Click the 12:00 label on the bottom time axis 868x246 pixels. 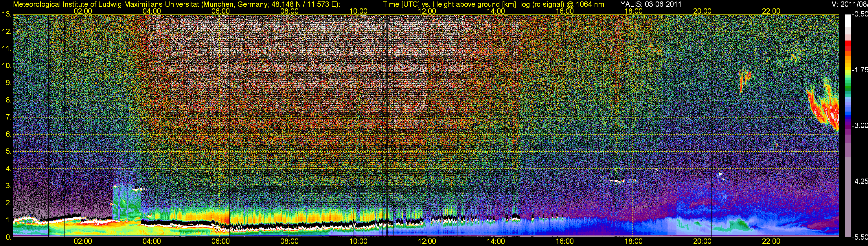pyautogui.click(x=427, y=241)
